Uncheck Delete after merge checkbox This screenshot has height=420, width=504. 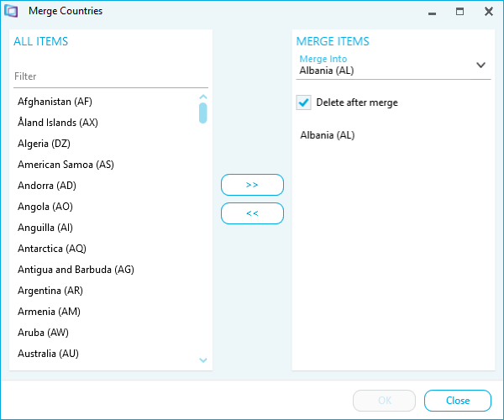304,102
